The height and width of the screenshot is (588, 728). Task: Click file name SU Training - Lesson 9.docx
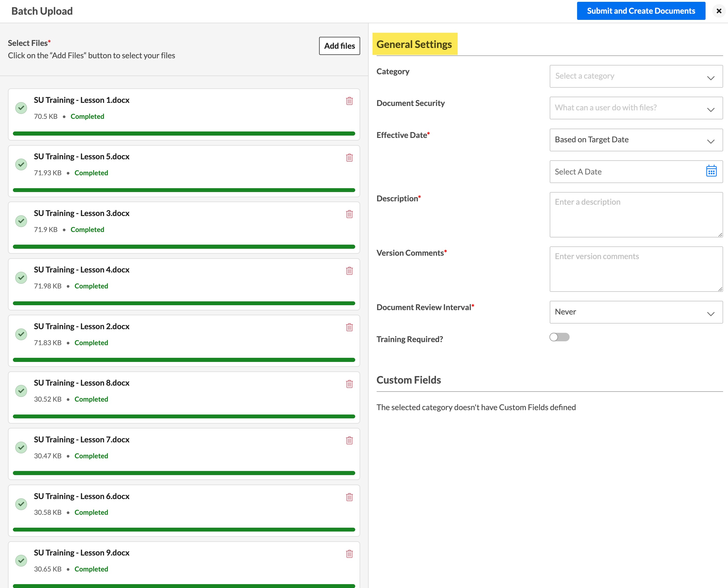tap(82, 553)
